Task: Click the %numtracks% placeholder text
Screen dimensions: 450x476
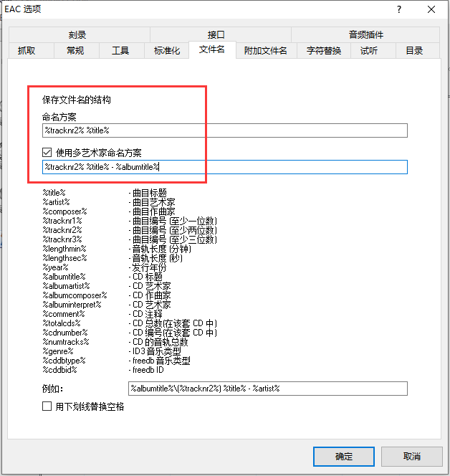Action: [66, 342]
